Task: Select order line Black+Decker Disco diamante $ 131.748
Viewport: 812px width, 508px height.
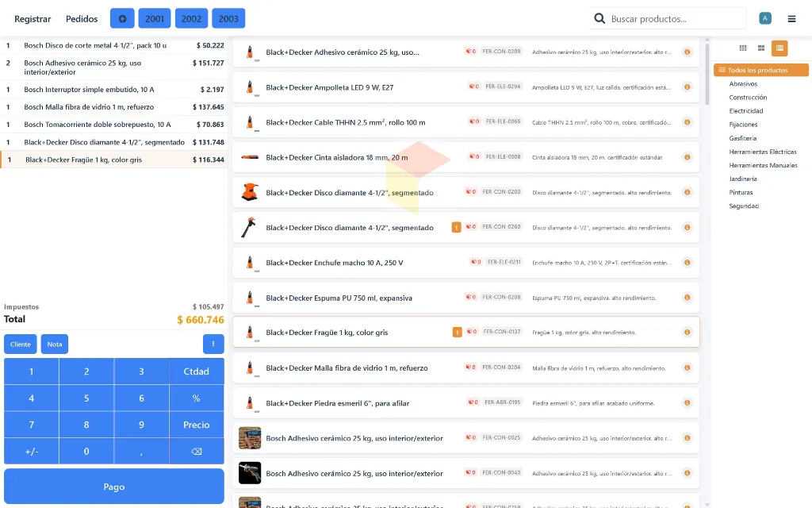Action: click(114, 142)
